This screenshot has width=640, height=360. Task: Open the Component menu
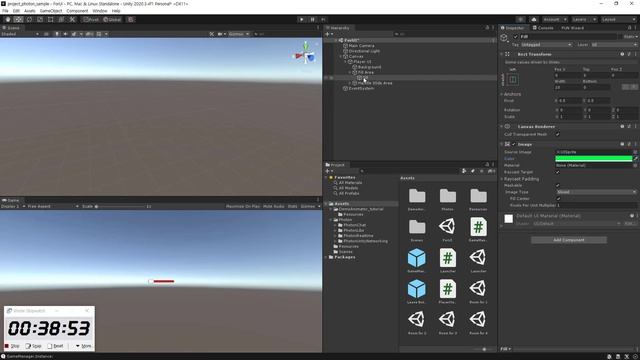tap(77, 11)
